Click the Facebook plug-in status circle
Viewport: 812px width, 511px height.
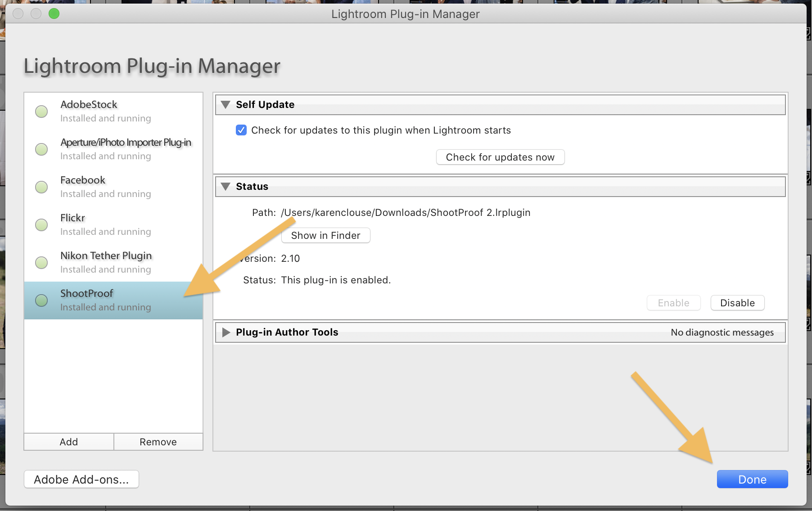(x=41, y=187)
